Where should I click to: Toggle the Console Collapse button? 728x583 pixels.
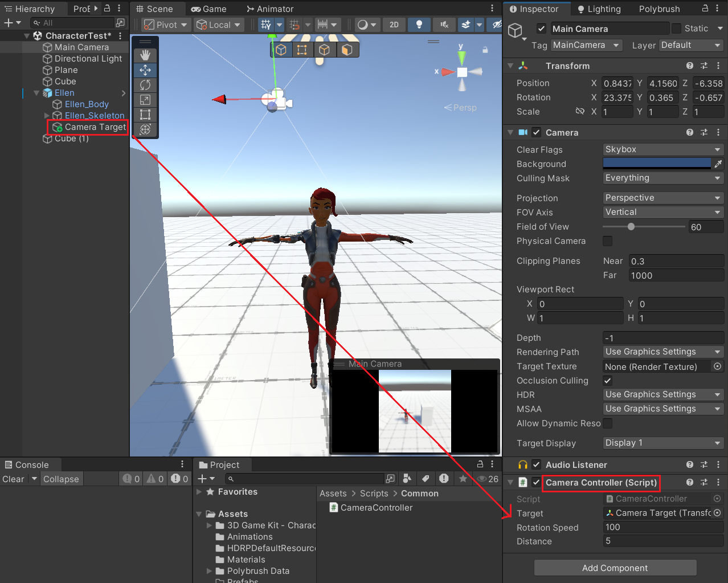click(x=61, y=479)
